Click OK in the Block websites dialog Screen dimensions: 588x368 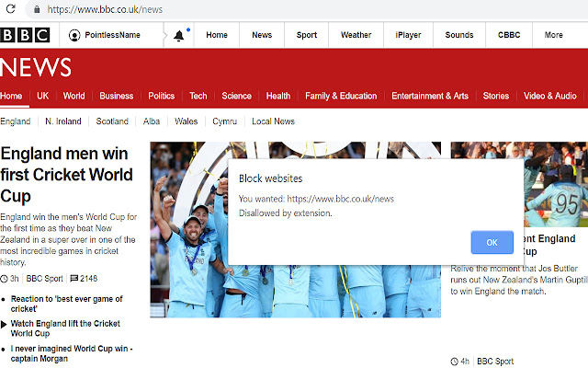[492, 242]
